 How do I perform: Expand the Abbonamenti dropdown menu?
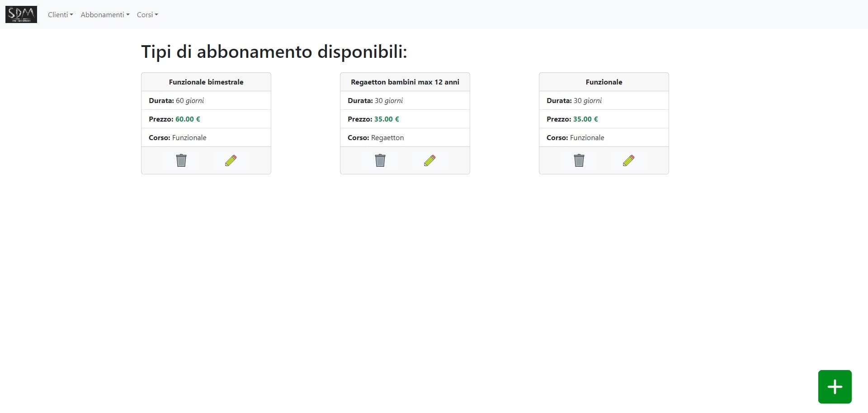tap(104, 14)
